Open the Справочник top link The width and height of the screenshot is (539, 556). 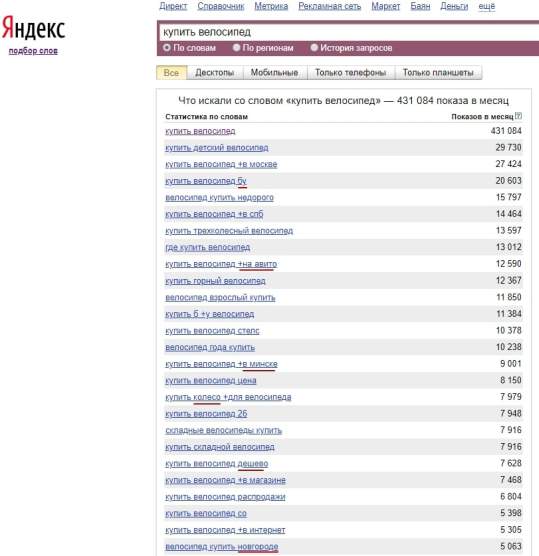point(221,6)
